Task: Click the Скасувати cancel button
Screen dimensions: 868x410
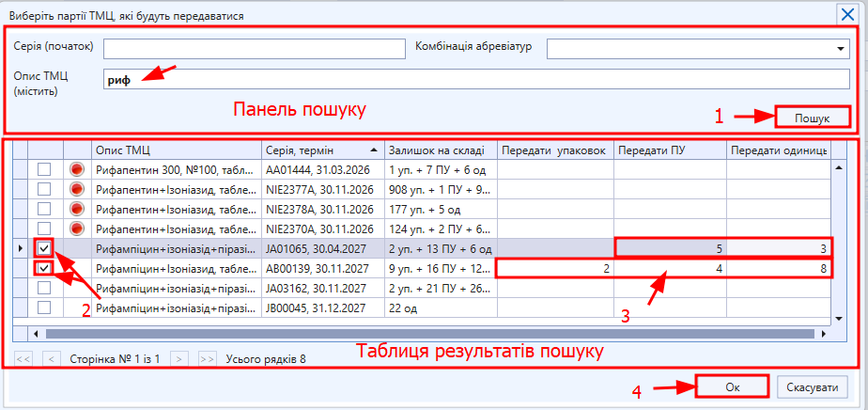Action: tap(812, 387)
